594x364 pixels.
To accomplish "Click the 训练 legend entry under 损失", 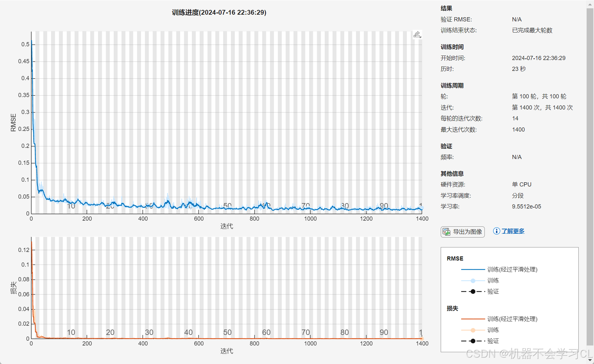I will 493,330.
